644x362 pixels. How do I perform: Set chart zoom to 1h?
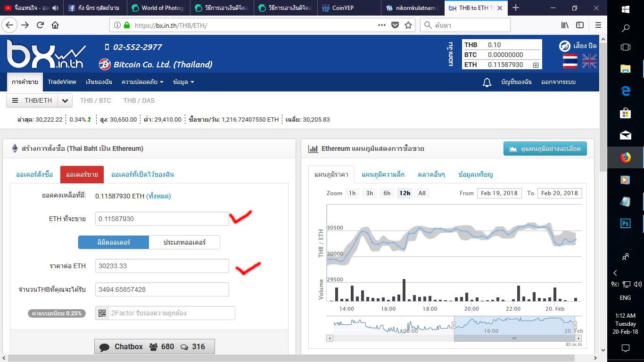click(352, 193)
